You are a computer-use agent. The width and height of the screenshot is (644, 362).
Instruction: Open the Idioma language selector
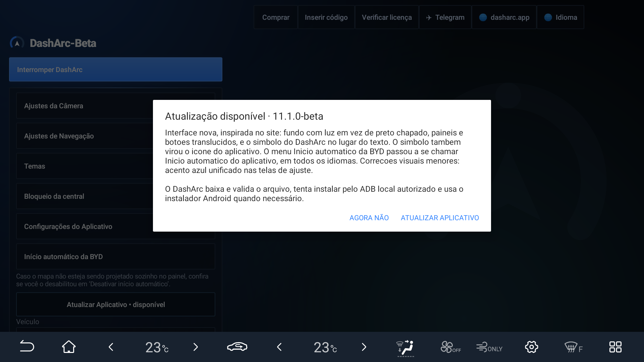560,17
